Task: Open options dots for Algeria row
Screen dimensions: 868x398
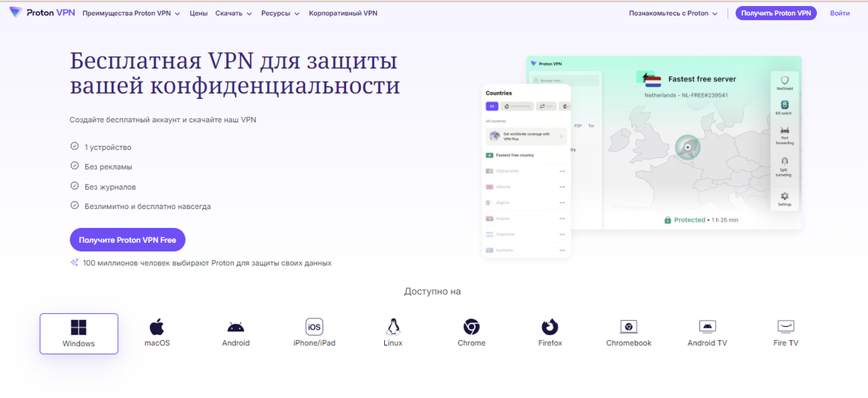Action: point(562,203)
